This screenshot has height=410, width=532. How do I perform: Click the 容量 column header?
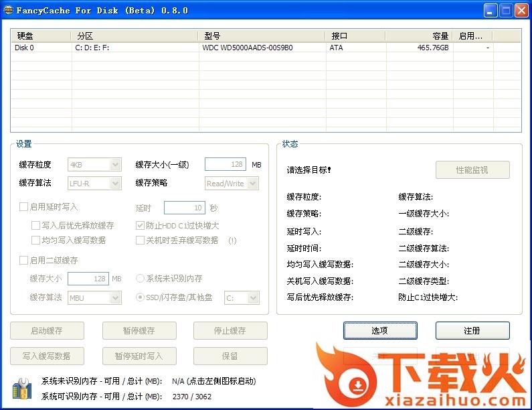click(419, 36)
